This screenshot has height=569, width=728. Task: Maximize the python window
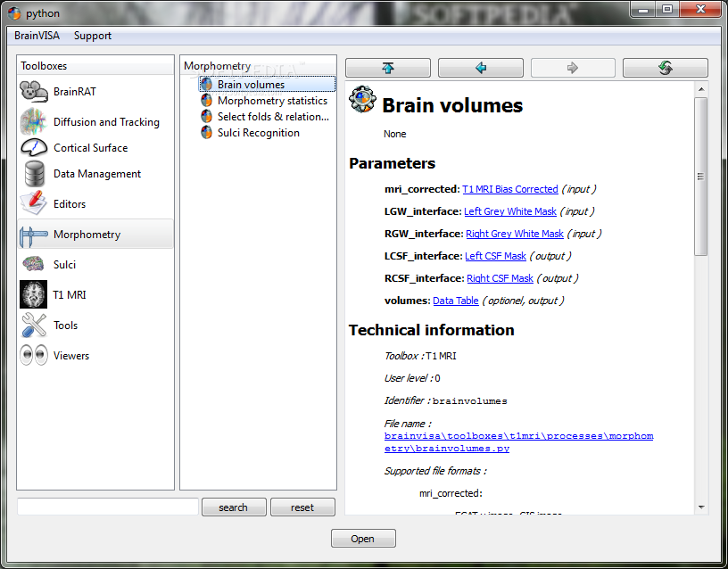[x=667, y=9]
